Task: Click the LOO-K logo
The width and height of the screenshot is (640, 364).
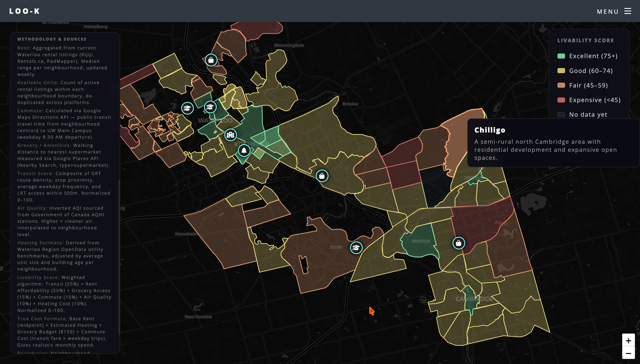Action: click(25, 11)
